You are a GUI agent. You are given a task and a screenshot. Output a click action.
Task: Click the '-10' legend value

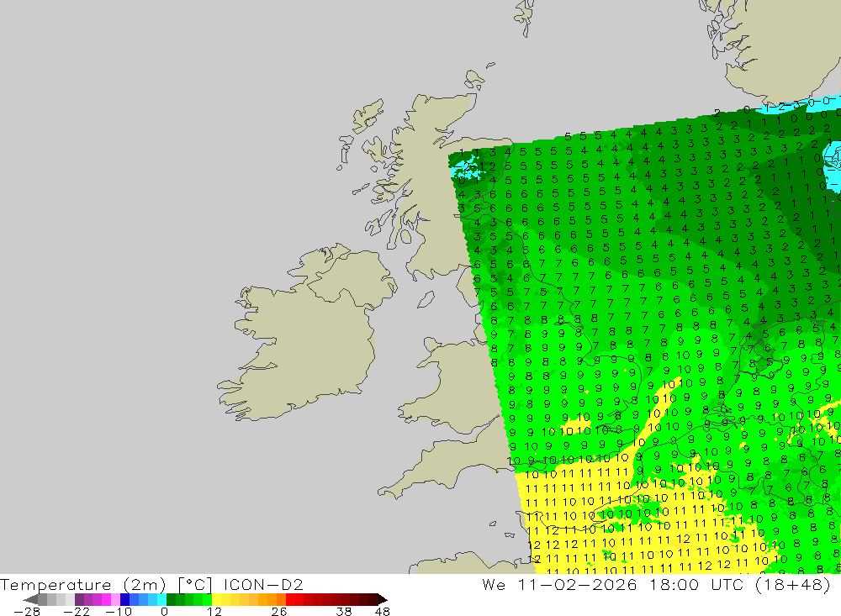[118, 611]
